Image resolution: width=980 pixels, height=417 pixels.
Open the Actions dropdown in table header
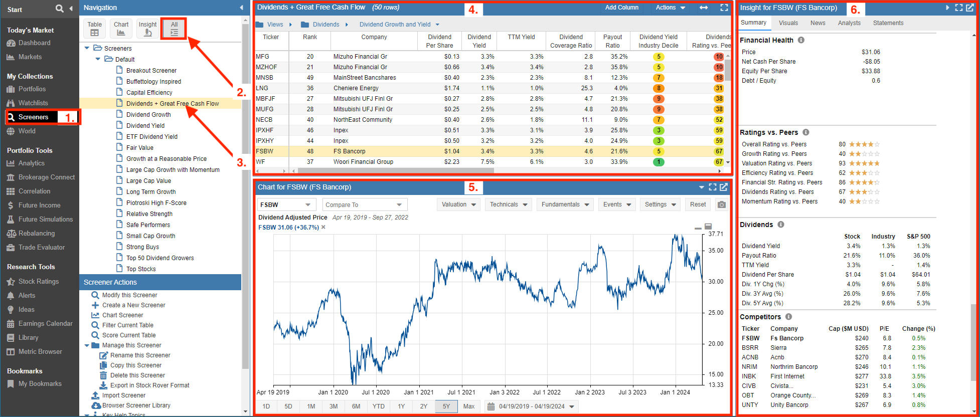point(671,8)
